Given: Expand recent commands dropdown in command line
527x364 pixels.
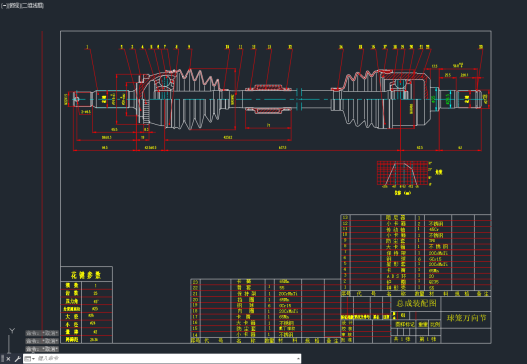Looking at the screenshot, I should click(x=29, y=359).
